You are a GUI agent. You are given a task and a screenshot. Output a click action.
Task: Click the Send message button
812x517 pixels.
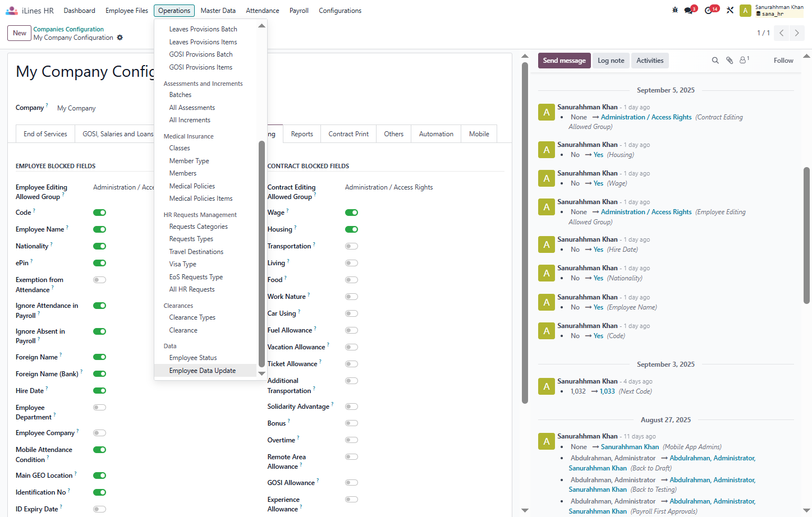tap(564, 61)
